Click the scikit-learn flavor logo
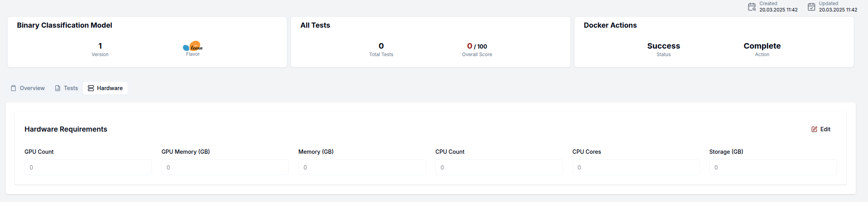The width and height of the screenshot is (868, 202). (193, 46)
